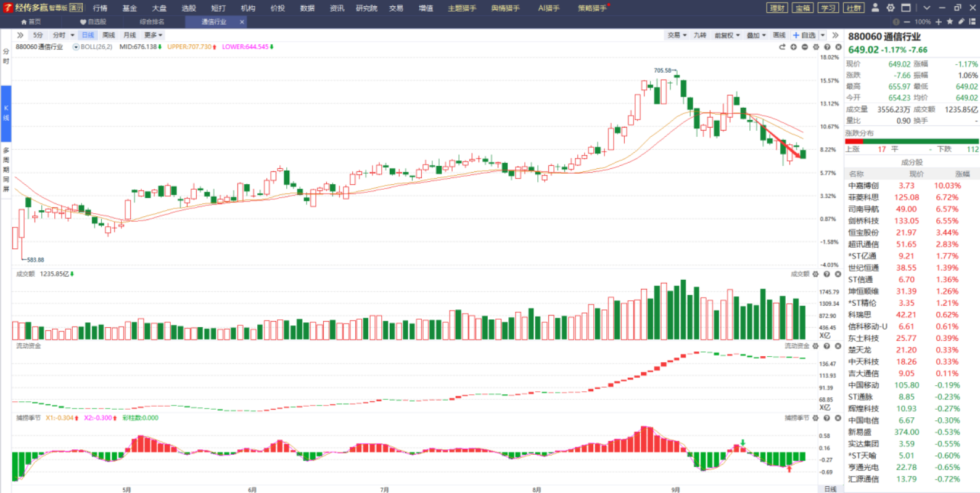
Task: Open settings gear of 成交额 volume panel
Action: (815, 274)
